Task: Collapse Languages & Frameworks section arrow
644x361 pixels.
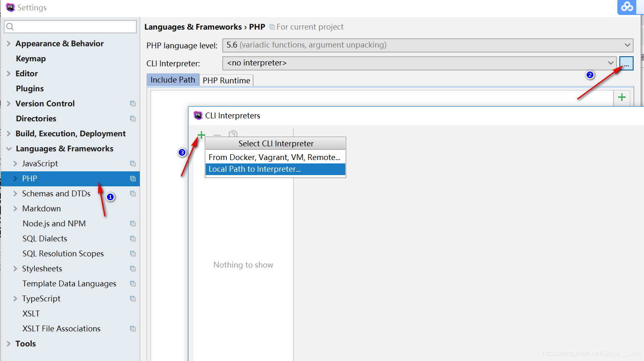Action: point(9,148)
